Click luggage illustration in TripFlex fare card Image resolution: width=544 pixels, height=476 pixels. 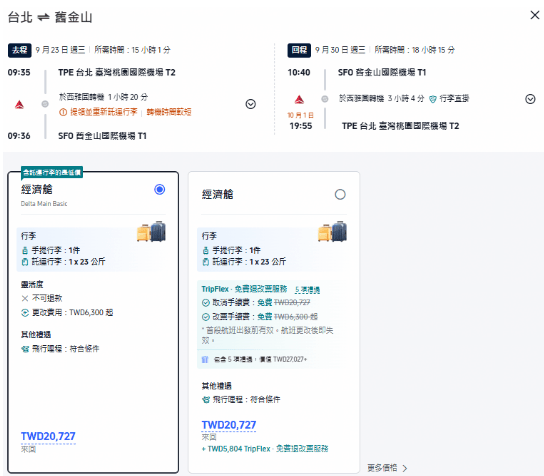(332, 231)
